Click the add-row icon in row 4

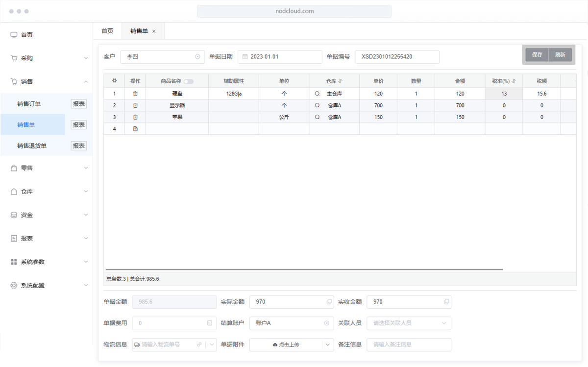point(136,129)
